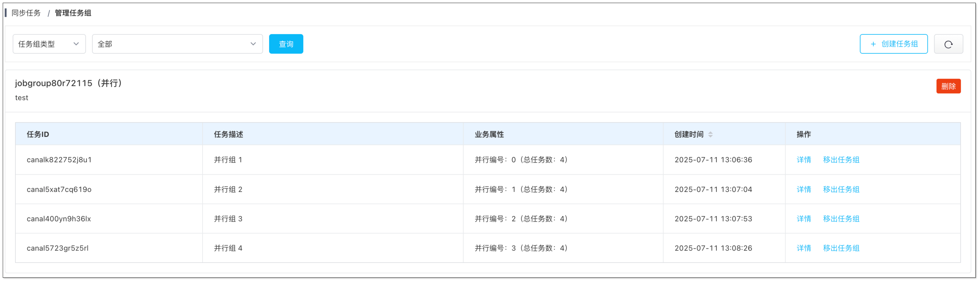Screen dimensions: 980x282
Task: Remove canal5723gr5z5rl from the group via 移出任务组
Action: (x=841, y=248)
